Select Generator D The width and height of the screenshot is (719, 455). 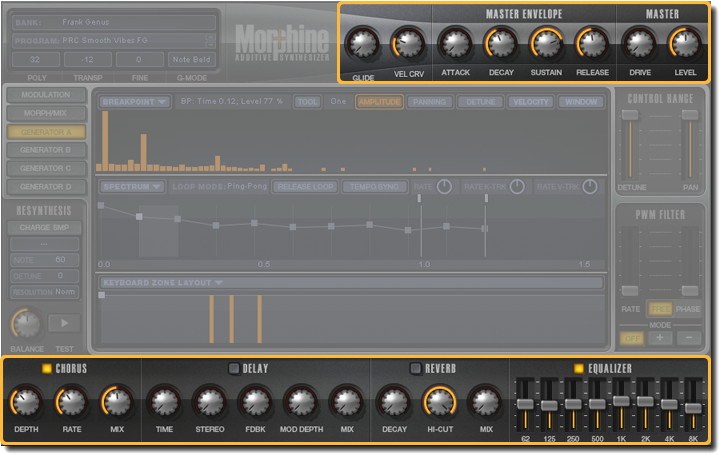coord(46,187)
